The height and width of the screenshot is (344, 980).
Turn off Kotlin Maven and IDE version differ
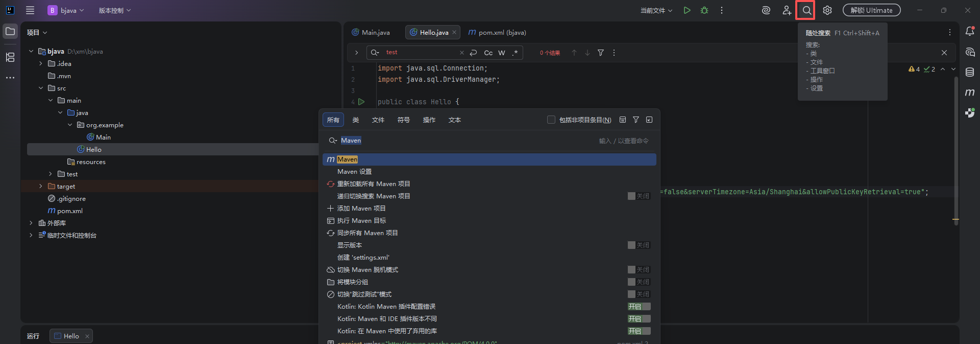(639, 319)
